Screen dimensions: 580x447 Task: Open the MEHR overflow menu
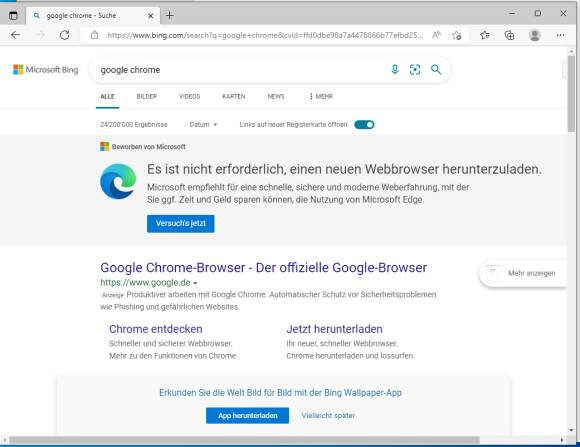click(x=321, y=97)
